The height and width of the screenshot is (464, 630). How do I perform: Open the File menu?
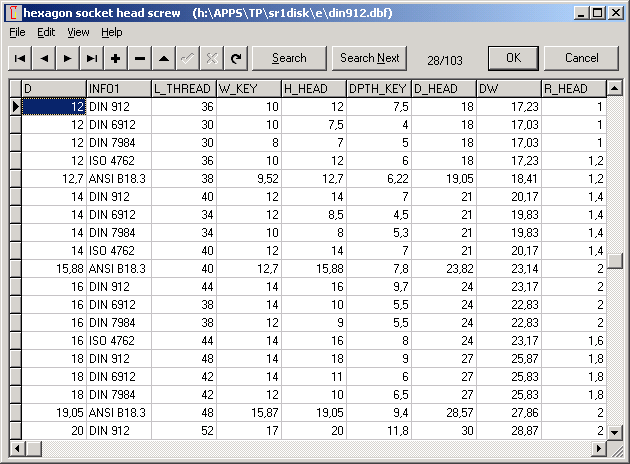tap(17, 32)
